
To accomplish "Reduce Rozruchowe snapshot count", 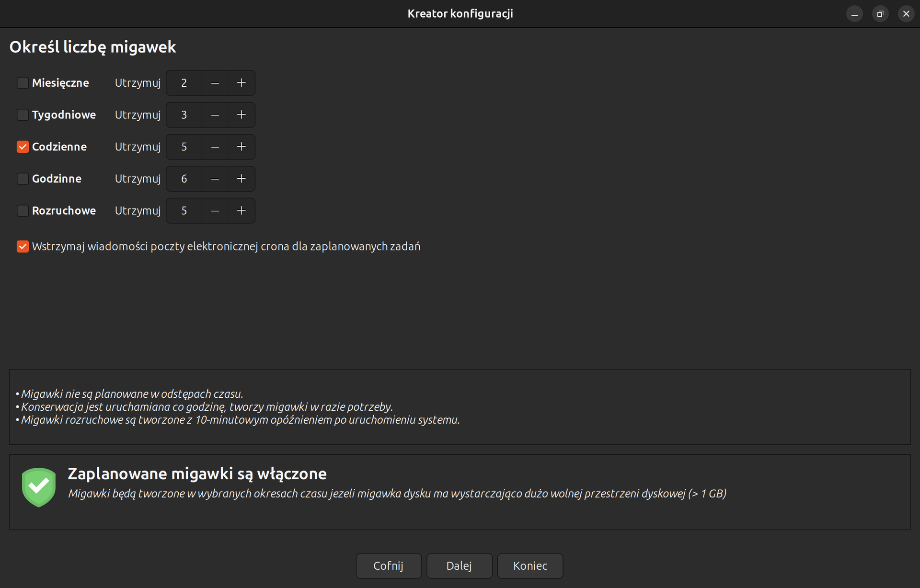I will point(215,211).
